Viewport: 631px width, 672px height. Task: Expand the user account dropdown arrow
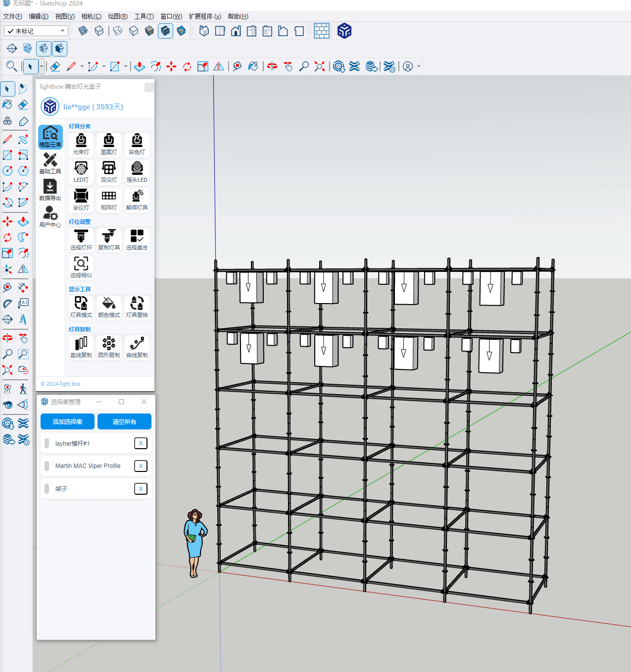tap(419, 66)
